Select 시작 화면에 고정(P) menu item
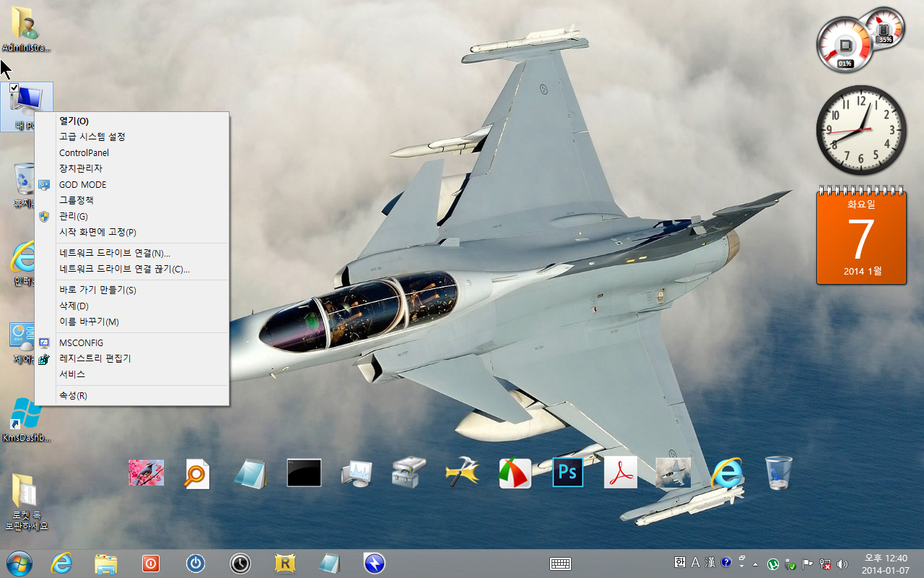Image resolution: width=924 pixels, height=578 pixels. pyautogui.click(x=131, y=232)
